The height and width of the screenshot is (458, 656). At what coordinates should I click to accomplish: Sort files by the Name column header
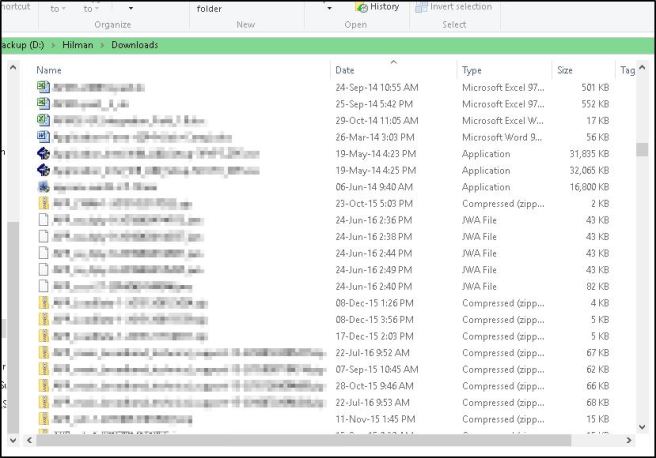49,70
